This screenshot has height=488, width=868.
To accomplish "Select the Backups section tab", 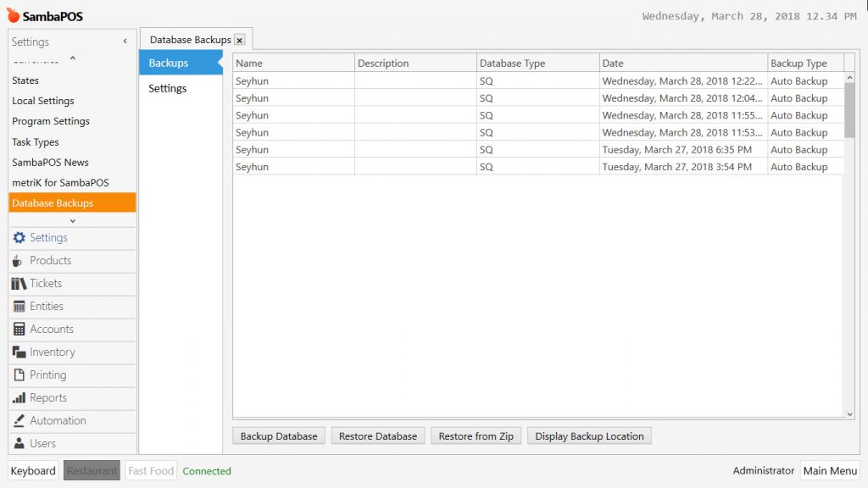I will click(181, 63).
